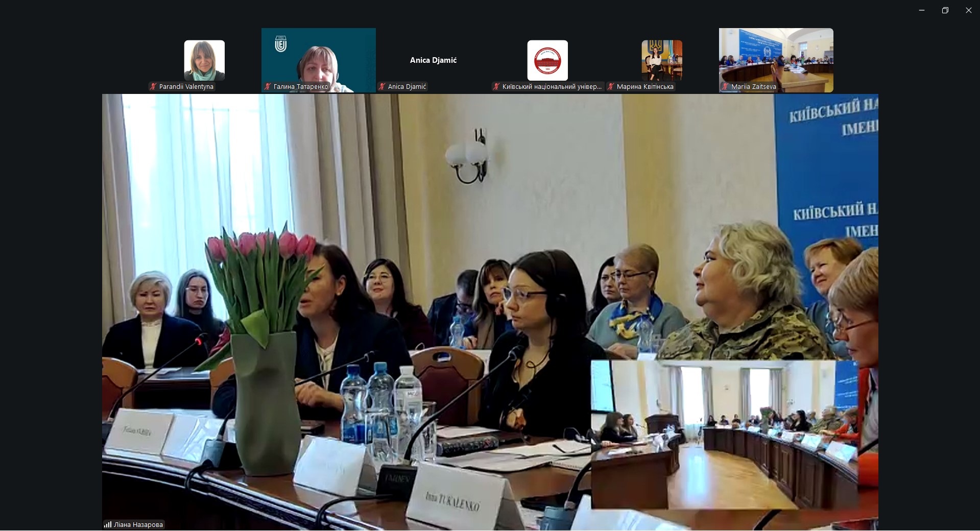Select Галина Татаренко's video tile
The image size is (980, 531).
pos(319,60)
